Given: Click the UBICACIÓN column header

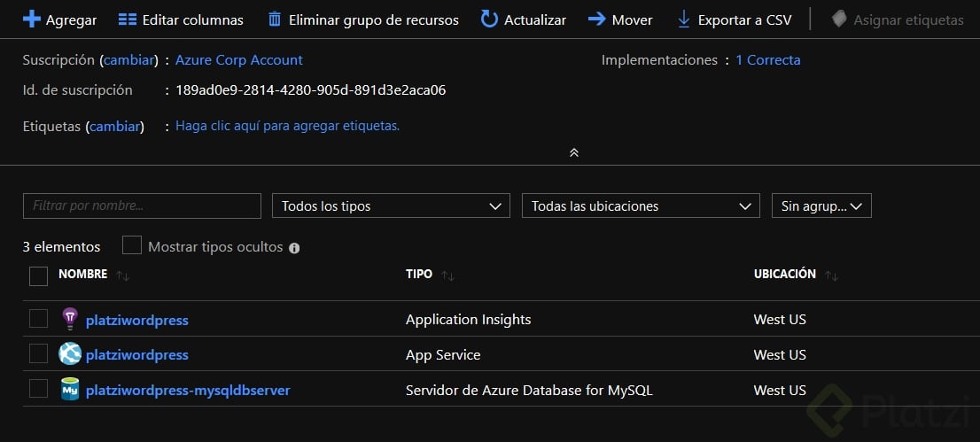Looking at the screenshot, I should [x=785, y=274].
